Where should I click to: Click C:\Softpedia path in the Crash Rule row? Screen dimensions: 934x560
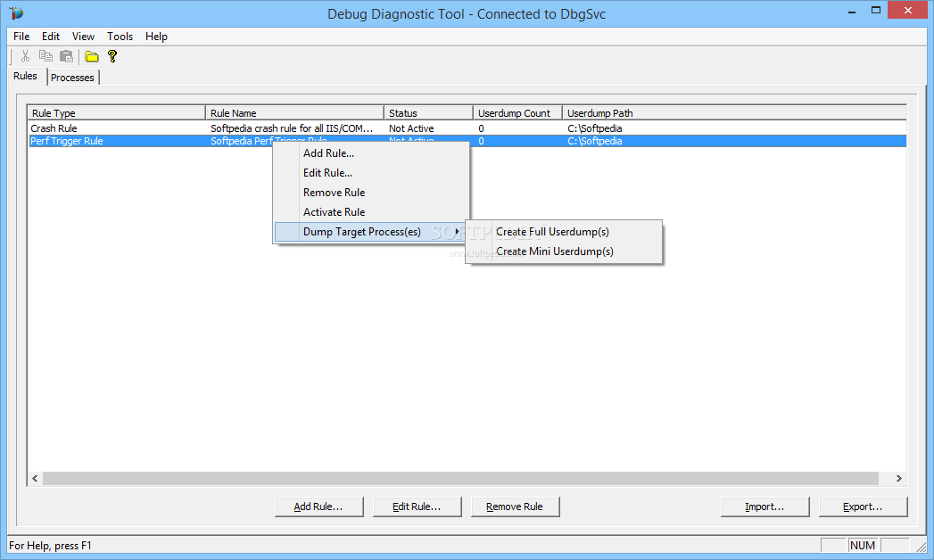[594, 128]
